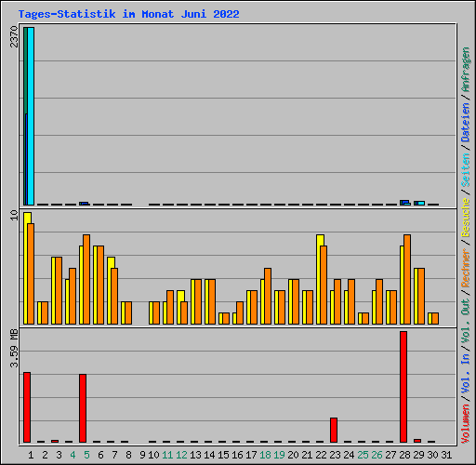Click the 'Dateien' legend label

point(466,123)
